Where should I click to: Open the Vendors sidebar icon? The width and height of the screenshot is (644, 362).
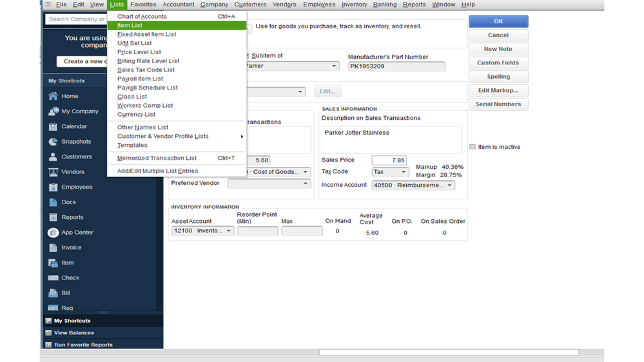pyautogui.click(x=53, y=172)
